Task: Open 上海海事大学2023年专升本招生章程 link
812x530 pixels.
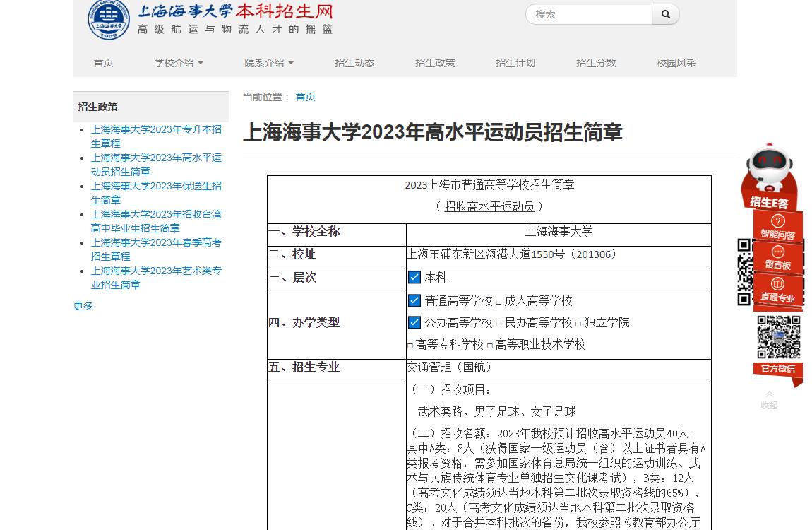Action: (x=156, y=136)
